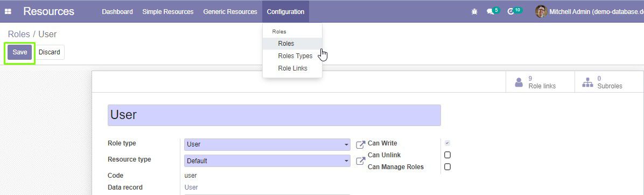Expand the Role type dropdown

pos(267,144)
